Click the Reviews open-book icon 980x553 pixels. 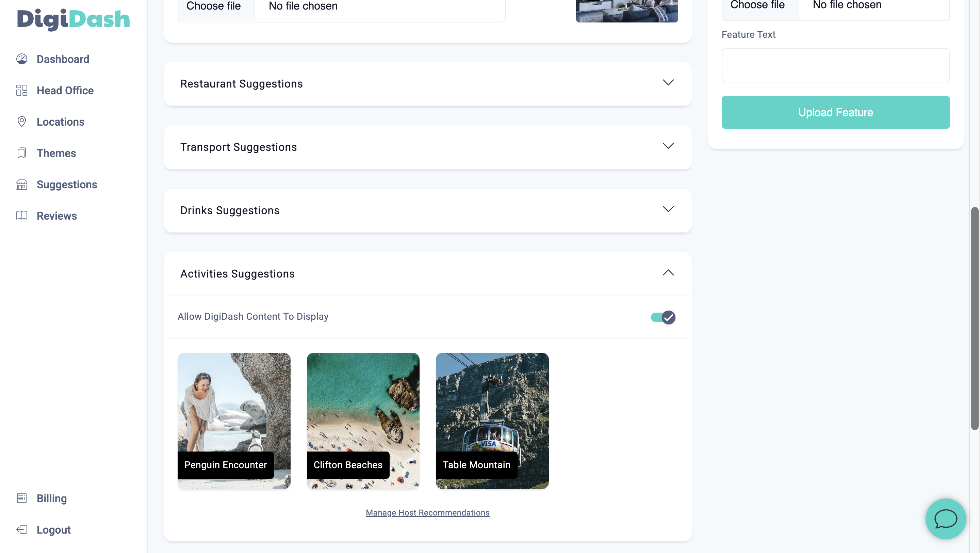tap(22, 216)
